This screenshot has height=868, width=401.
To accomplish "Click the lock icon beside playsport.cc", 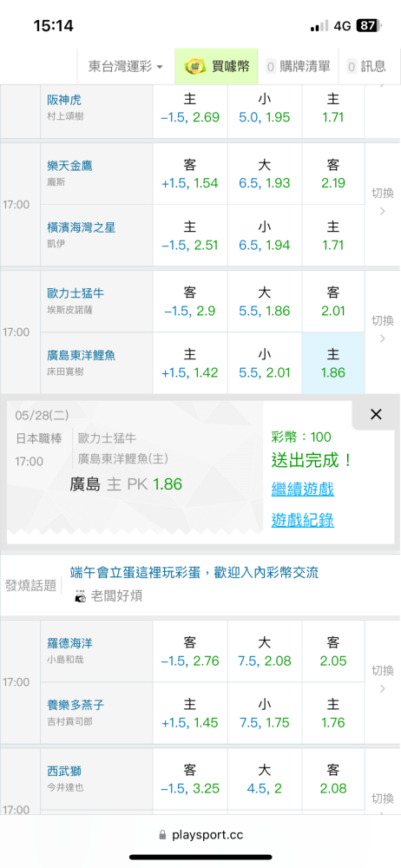I will coord(162,834).
